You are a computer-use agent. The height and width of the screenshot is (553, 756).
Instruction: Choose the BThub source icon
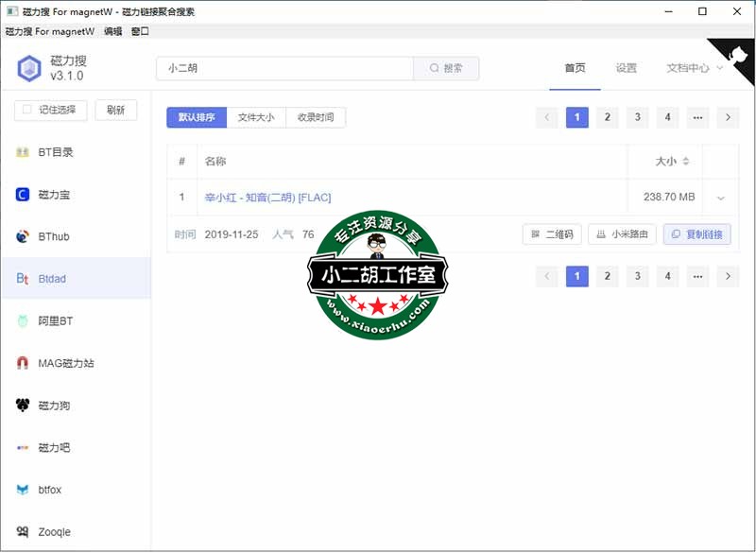pos(23,236)
